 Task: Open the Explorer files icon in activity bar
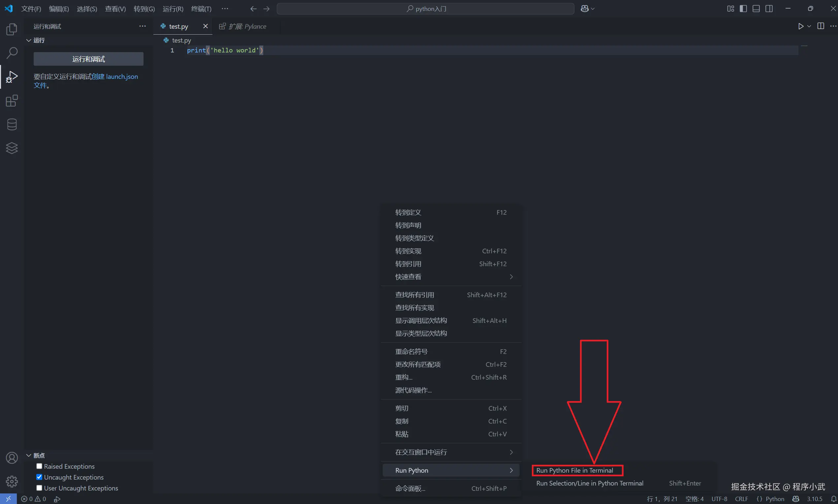(x=12, y=29)
